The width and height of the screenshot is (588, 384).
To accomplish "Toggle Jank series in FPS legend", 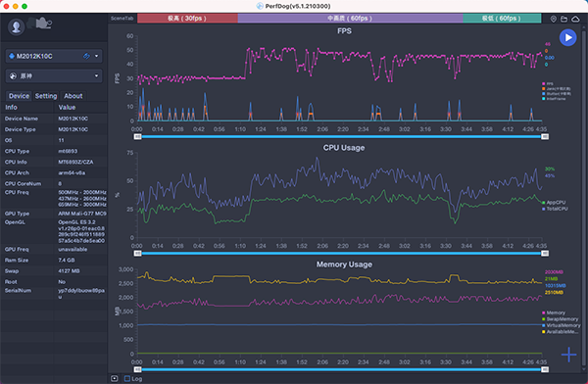I will pos(556,89).
